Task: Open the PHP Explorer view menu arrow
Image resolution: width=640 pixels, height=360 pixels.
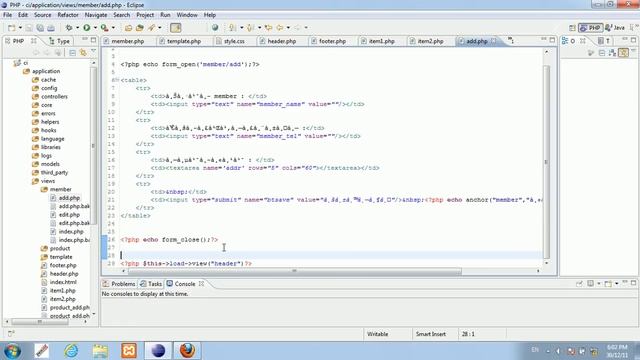Action: click(93, 51)
